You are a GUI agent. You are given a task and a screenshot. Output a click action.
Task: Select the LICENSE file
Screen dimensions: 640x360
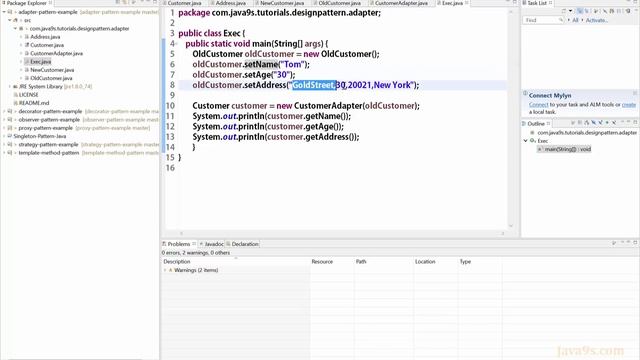[28, 95]
